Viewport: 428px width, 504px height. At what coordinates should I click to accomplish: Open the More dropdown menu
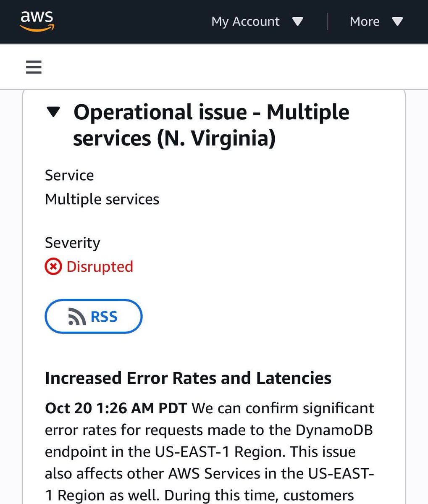[376, 21]
